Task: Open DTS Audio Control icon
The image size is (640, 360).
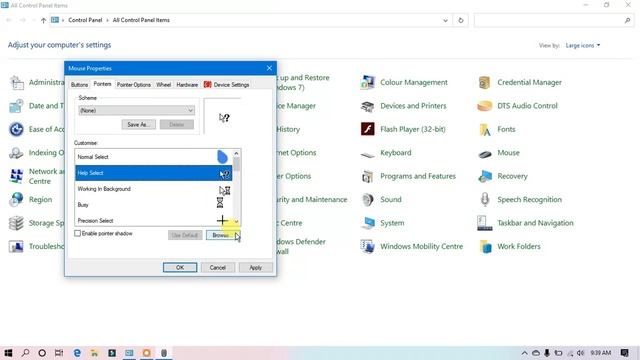Action: click(x=484, y=106)
